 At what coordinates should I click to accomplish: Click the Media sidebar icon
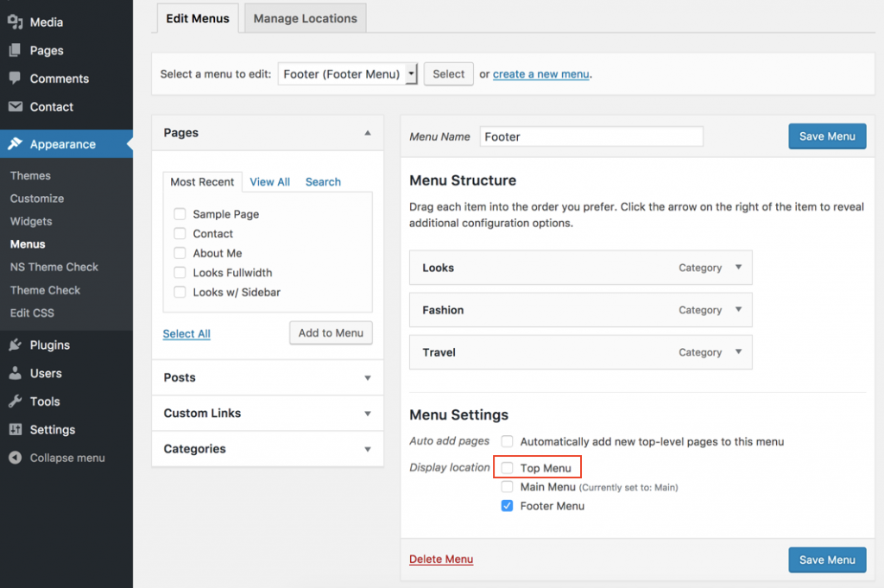click(17, 22)
